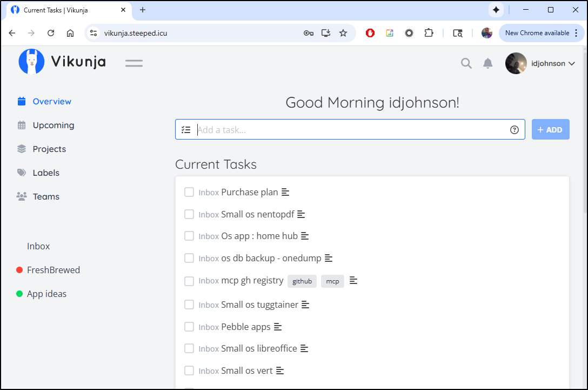Viewport: 588px width, 390px height.
Task: Click description icon next to Purchase plan
Action: (x=285, y=192)
